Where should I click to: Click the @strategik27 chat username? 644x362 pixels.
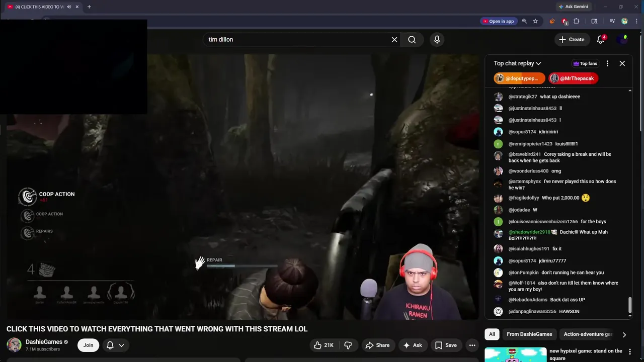click(x=523, y=97)
